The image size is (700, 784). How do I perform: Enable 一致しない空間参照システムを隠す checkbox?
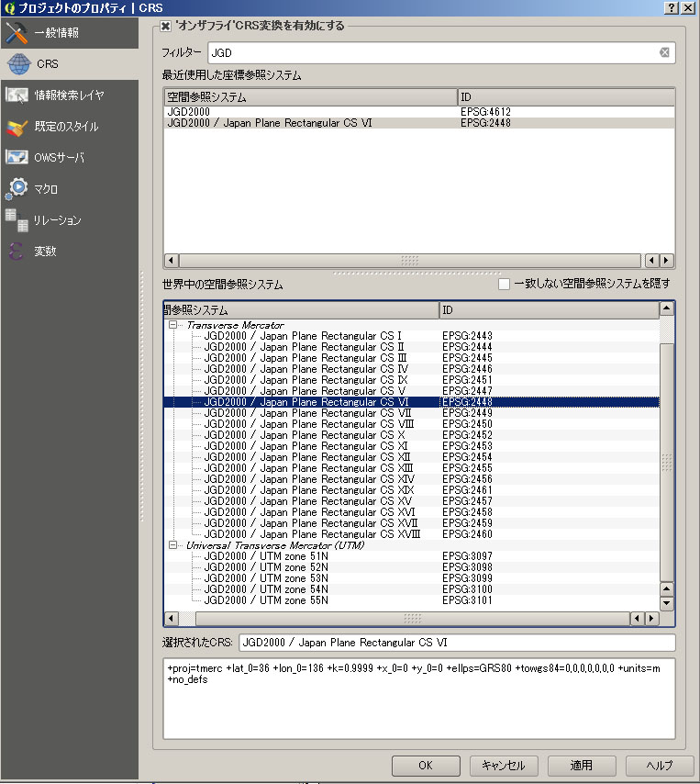point(505,284)
